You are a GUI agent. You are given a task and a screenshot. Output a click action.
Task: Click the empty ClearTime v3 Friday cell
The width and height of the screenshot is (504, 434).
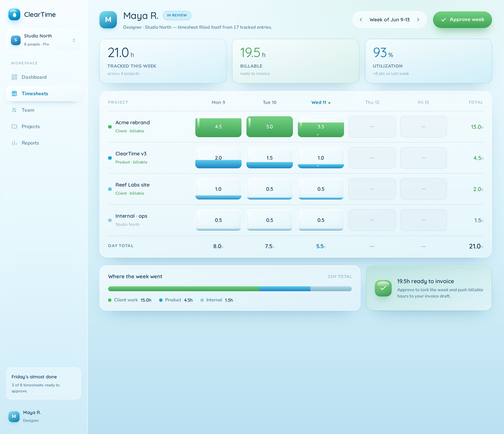point(423,158)
